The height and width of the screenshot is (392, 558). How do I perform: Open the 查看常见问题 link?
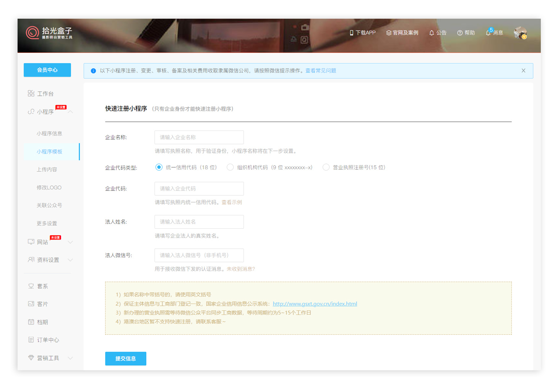321,71
